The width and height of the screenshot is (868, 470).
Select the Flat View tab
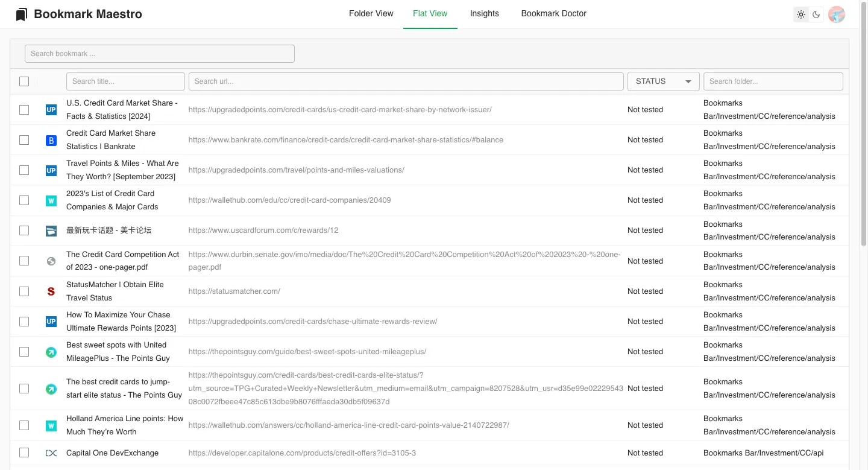(x=430, y=14)
